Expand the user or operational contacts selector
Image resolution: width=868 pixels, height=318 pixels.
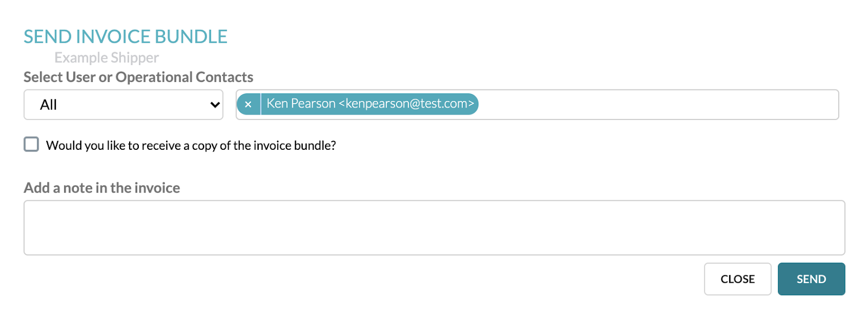click(x=123, y=104)
